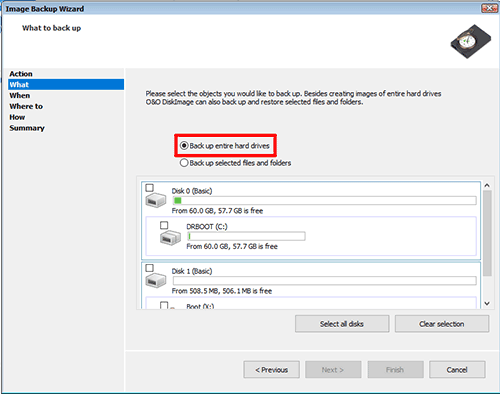The width and height of the screenshot is (500, 394).
Task: Click 'From 508.5 MB, 506.1 MB is free' text
Action: click(x=222, y=291)
